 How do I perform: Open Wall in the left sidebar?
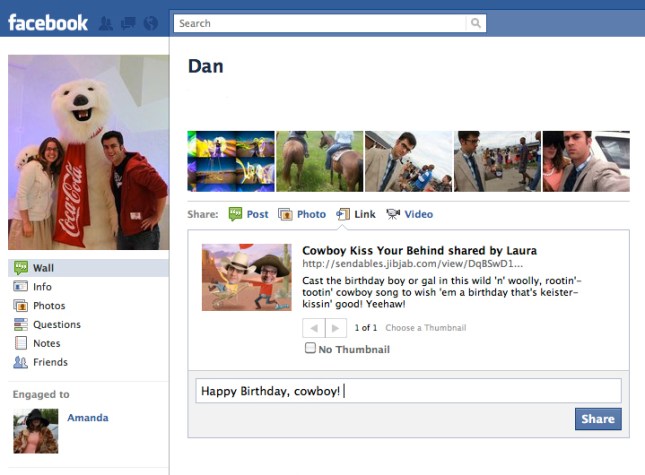click(43, 268)
